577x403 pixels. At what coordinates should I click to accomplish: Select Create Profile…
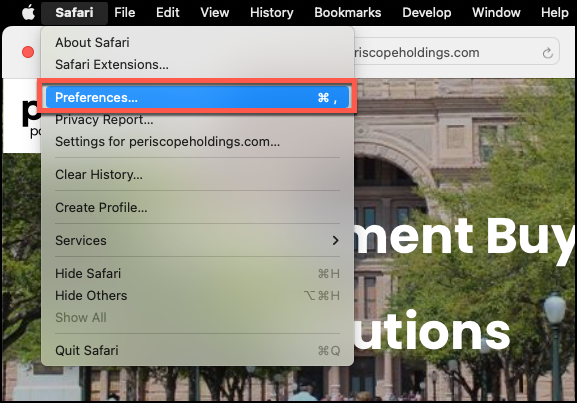click(x=197, y=208)
